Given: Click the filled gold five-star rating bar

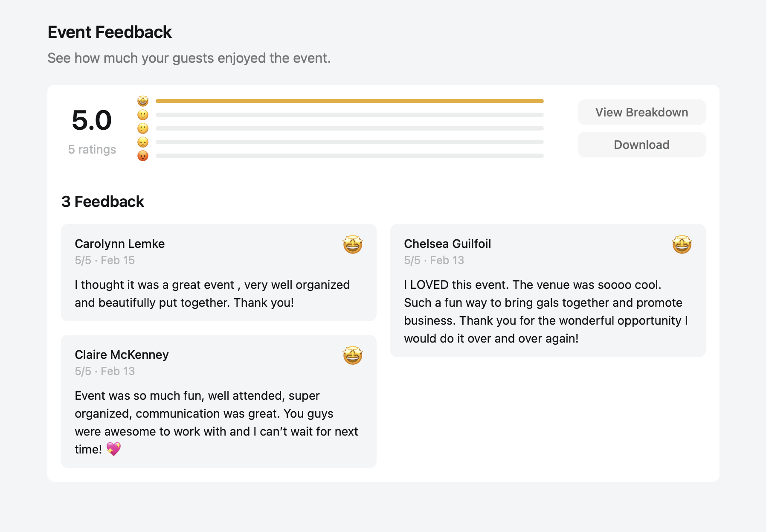Looking at the screenshot, I should point(350,101).
